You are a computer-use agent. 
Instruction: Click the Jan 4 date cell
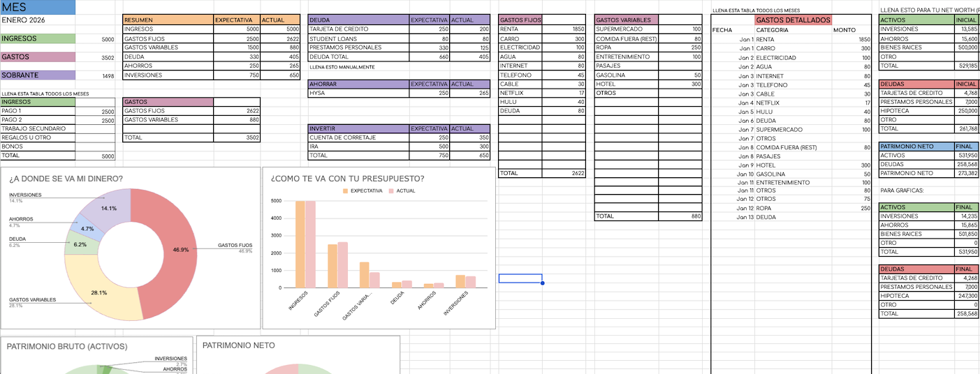[x=733, y=103]
